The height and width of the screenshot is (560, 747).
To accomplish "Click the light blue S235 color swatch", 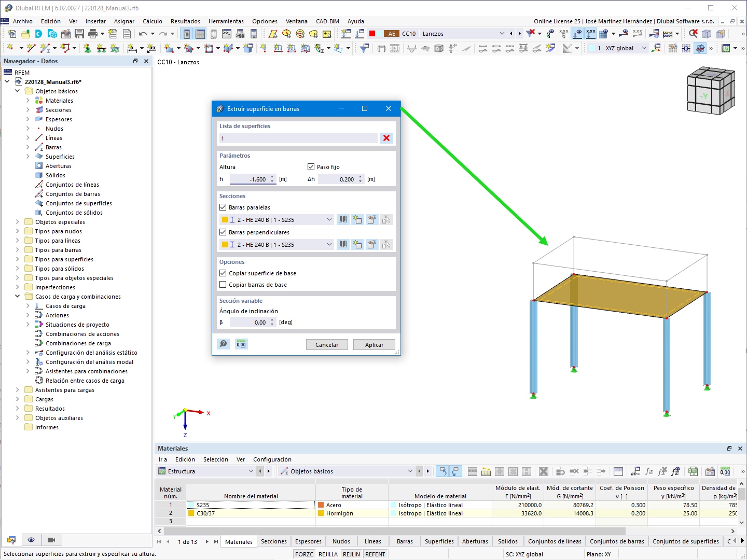I will (x=191, y=505).
